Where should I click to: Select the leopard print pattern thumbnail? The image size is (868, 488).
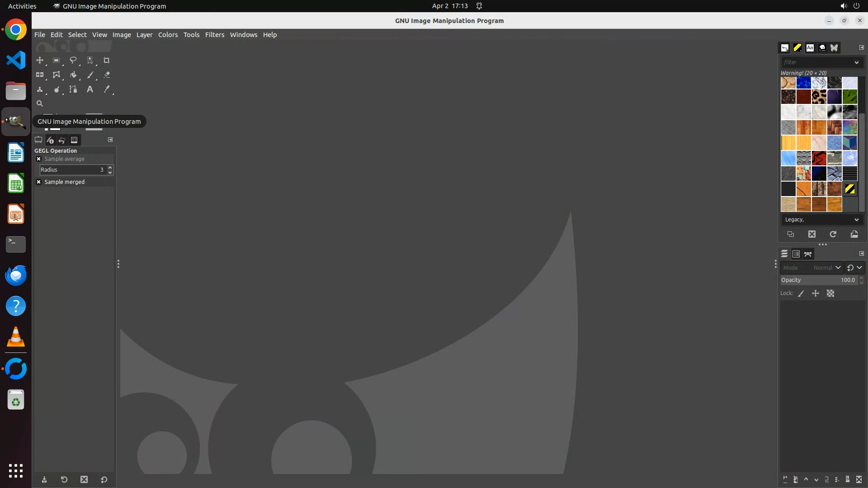point(819,97)
